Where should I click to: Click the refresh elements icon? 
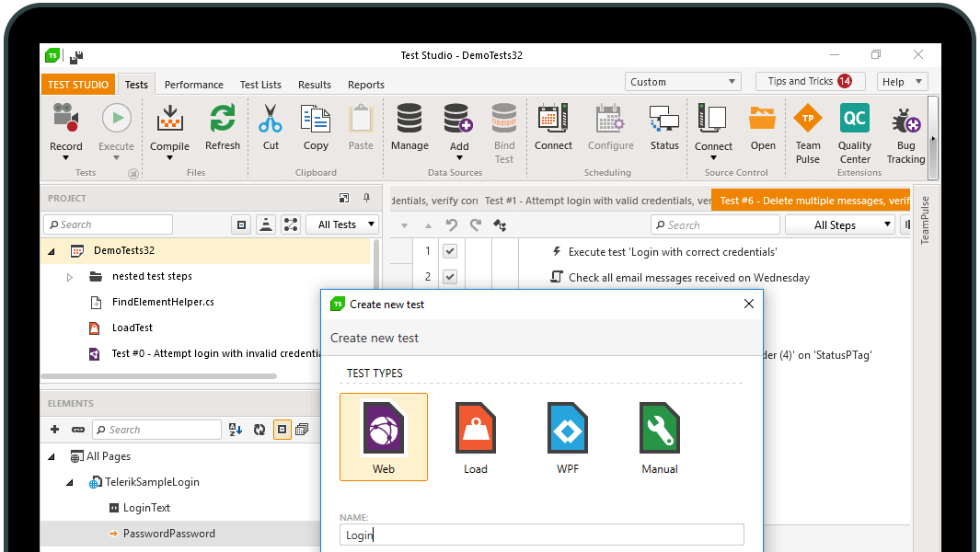pos(259,430)
